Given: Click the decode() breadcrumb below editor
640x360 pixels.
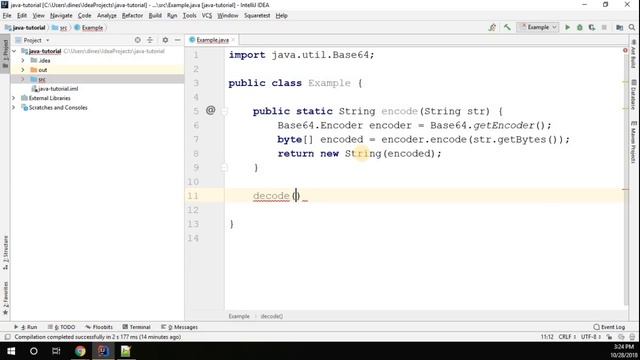Looking at the screenshot, I should [271, 316].
